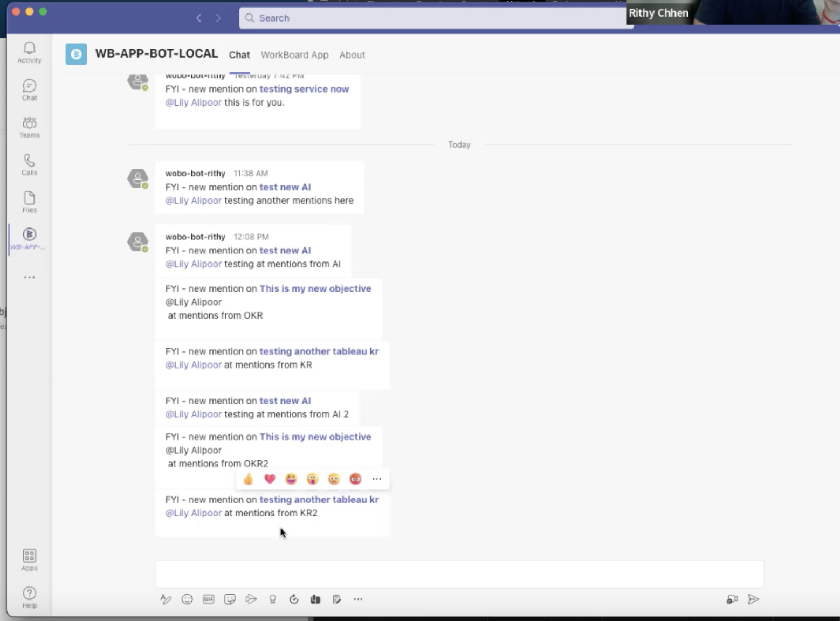This screenshot has width=840, height=621.
Task: Open the sticker picker
Action: pyautogui.click(x=230, y=599)
